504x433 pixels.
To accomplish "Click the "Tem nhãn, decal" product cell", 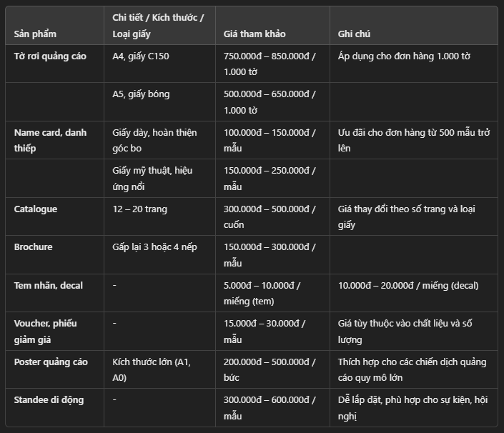I will (x=49, y=285).
